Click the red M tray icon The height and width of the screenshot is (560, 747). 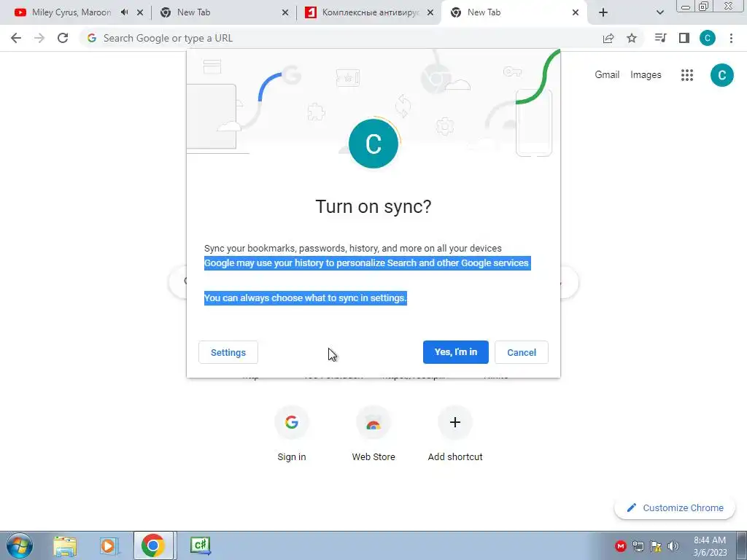point(620,546)
